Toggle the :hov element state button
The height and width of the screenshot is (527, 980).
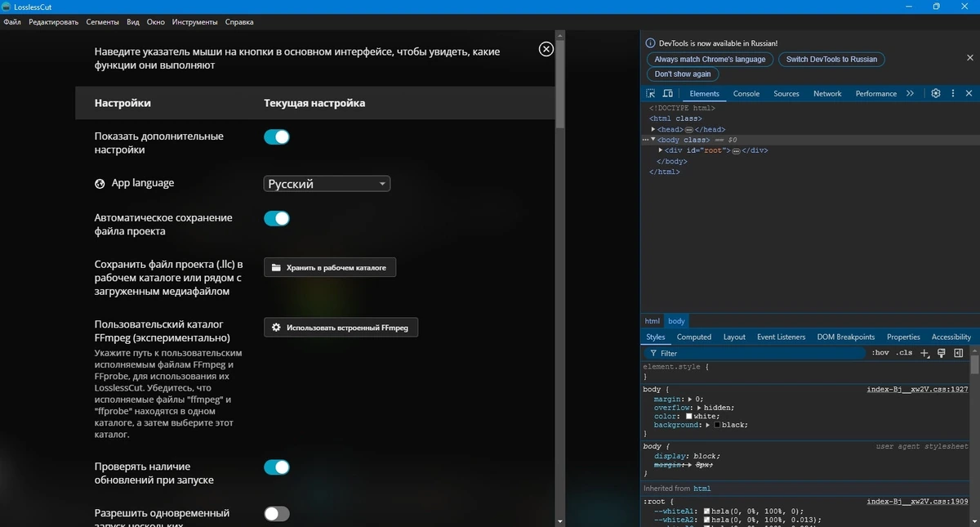tap(880, 353)
